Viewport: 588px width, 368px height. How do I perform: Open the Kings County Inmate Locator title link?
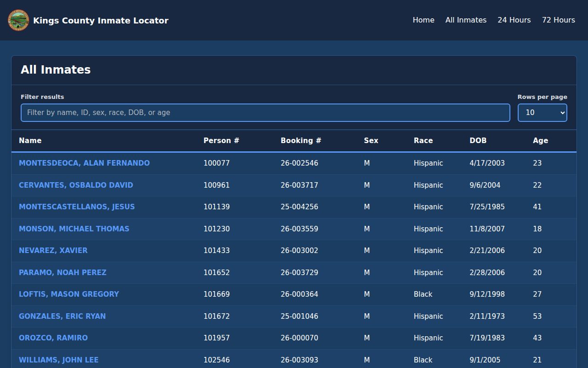tap(101, 20)
